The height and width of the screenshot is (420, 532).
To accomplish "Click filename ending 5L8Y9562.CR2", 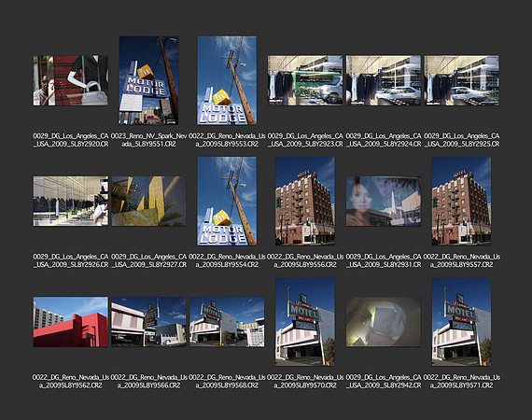I will coord(71,382).
